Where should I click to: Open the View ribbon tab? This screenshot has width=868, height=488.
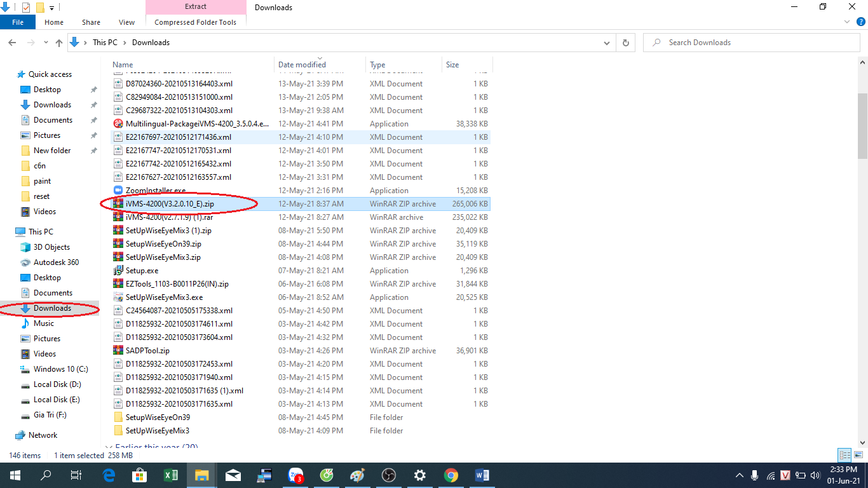click(127, 22)
